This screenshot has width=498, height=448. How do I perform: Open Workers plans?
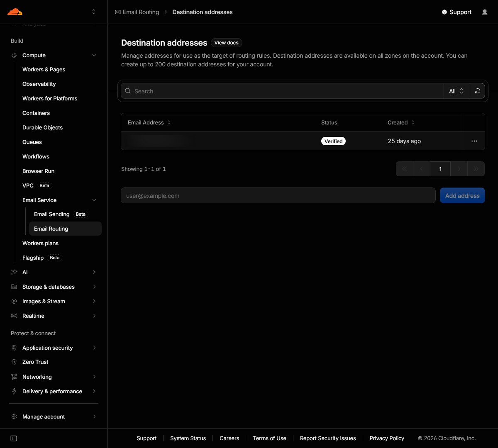pos(41,243)
